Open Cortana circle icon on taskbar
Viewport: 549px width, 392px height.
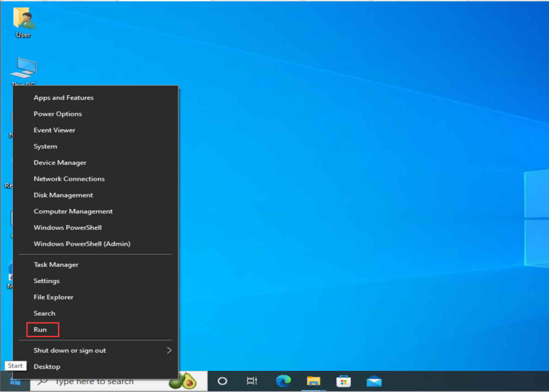click(222, 381)
